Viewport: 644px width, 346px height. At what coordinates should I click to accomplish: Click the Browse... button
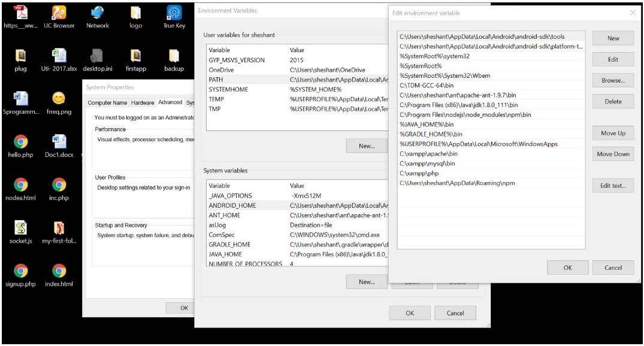tap(613, 80)
